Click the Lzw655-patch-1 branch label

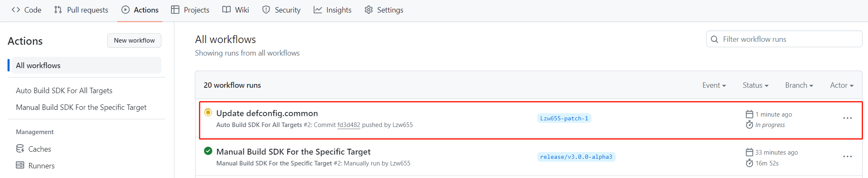tap(564, 118)
